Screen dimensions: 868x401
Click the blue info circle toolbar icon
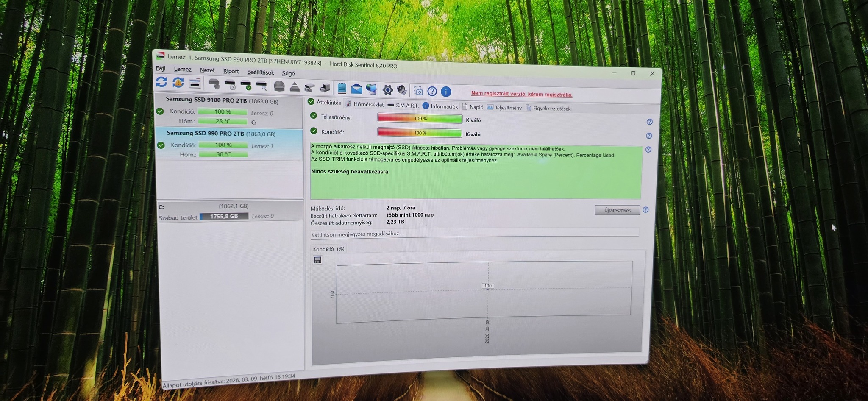point(446,92)
